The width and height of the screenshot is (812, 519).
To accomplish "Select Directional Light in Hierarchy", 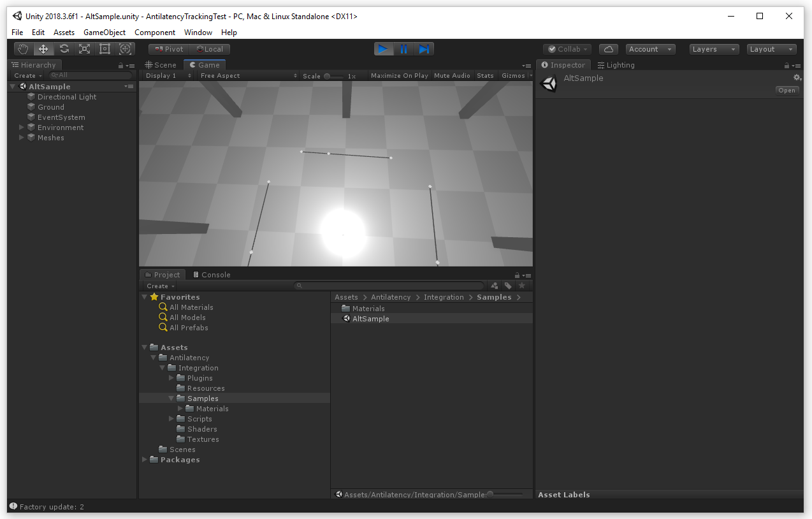I will (x=67, y=97).
